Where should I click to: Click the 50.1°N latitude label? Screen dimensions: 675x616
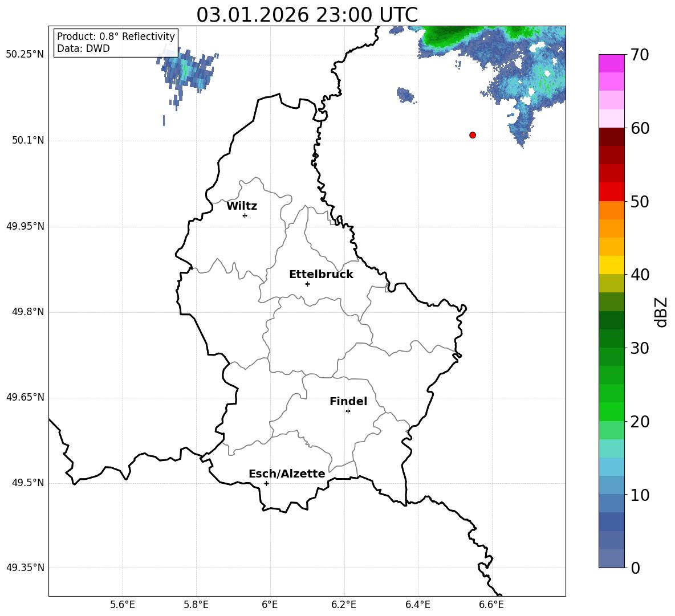(x=28, y=140)
